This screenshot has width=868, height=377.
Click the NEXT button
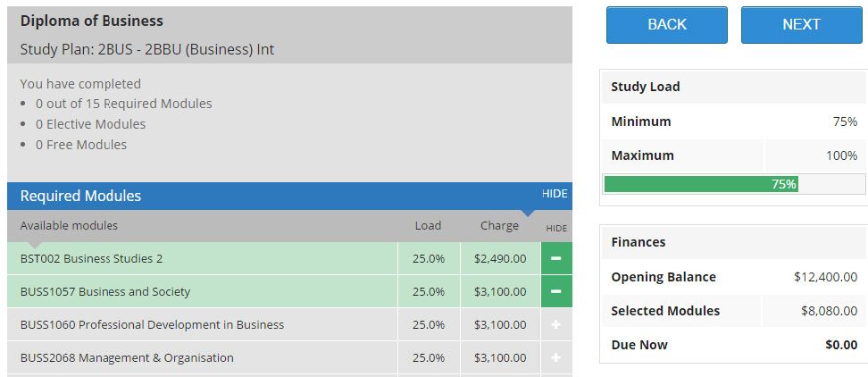click(802, 25)
